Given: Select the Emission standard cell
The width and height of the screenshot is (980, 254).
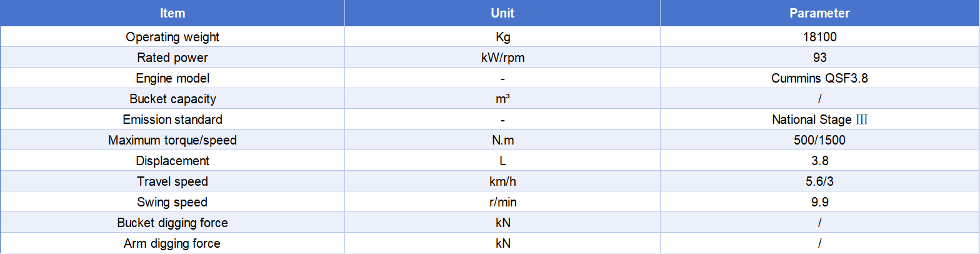Looking at the screenshot, I should 172,119.
